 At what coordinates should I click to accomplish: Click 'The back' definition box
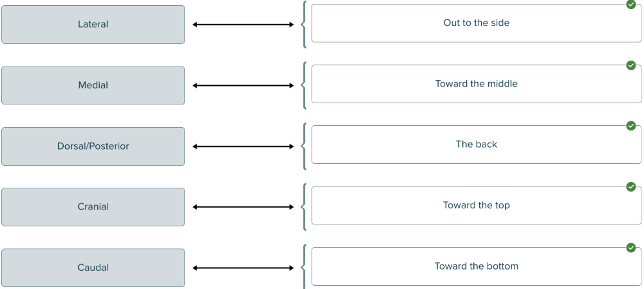[x=476, y=144]
